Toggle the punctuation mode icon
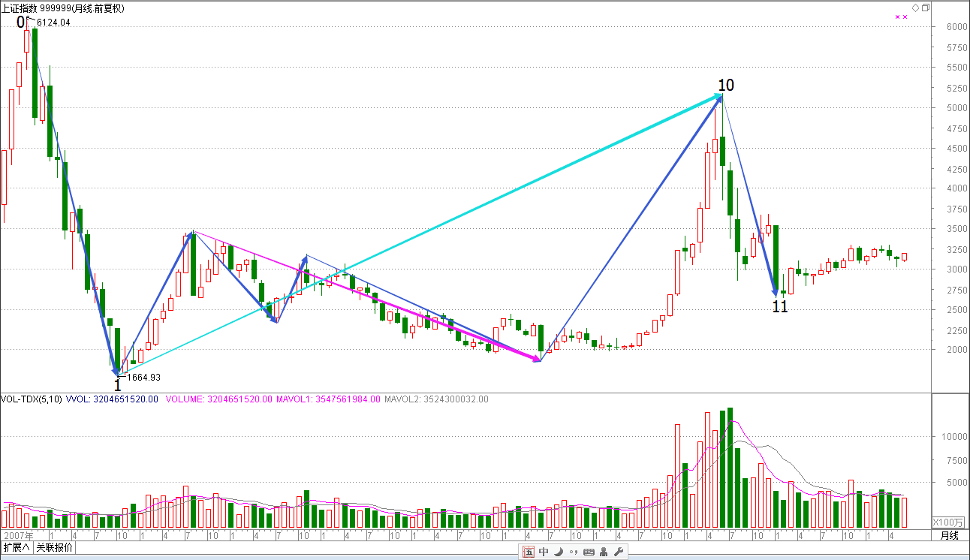Screen dimensions: 970x560 pos(573,552)
